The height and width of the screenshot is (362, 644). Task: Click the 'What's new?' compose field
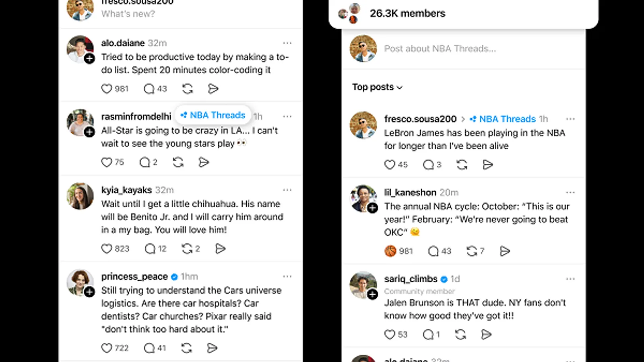(x=128, y=14)
